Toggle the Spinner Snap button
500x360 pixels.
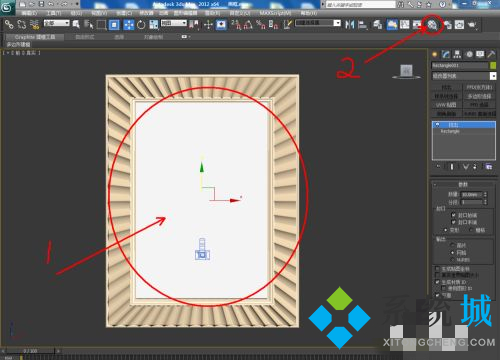[x=273, y=25]
